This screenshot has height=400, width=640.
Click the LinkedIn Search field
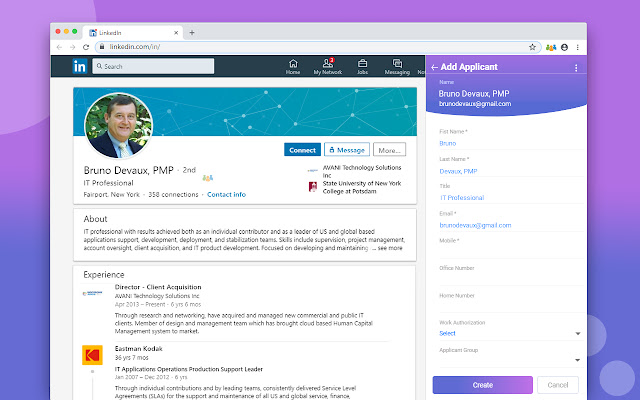(x=153, y=66)
